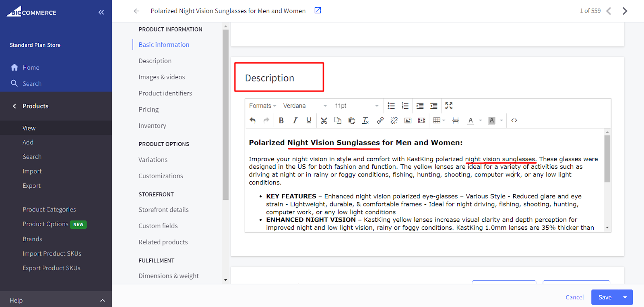The height and width of the screenshot is (307, 644).
Task: Go to the next product arrow
Action: (x=625, y=11)
